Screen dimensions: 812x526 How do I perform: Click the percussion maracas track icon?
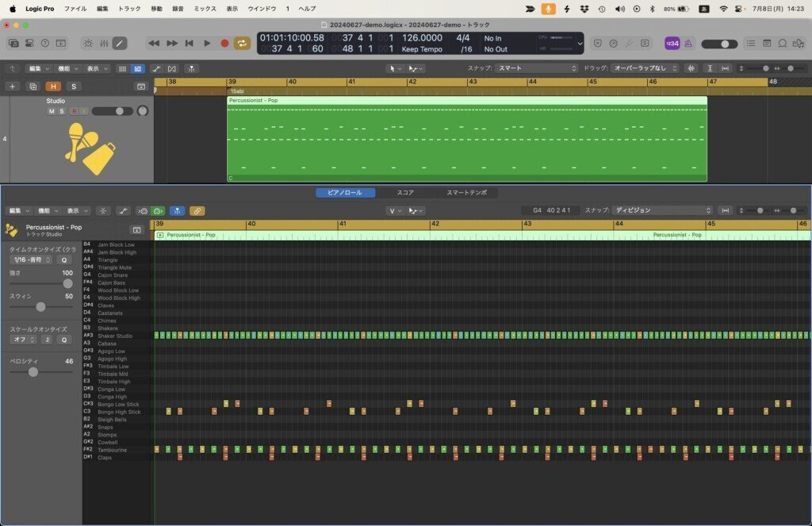89,148
